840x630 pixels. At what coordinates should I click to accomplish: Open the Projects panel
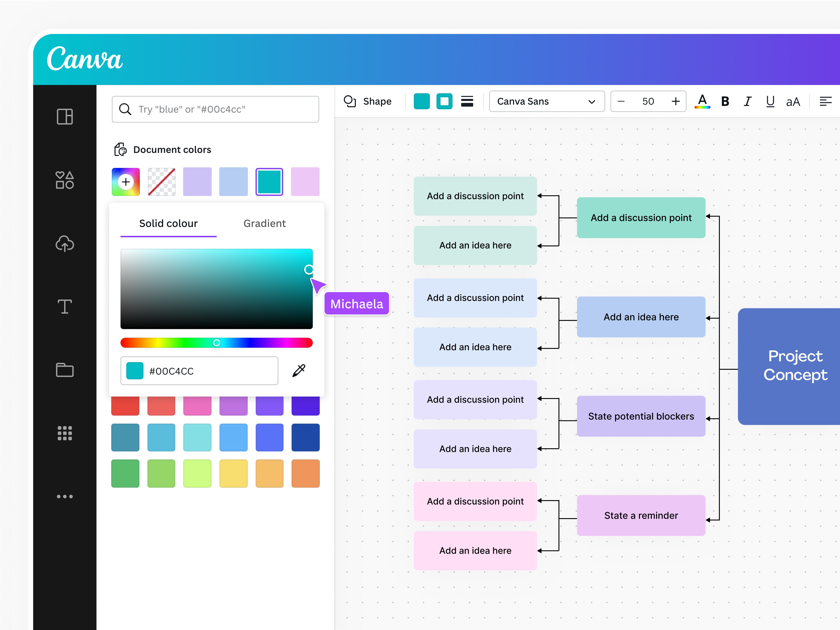64,370
